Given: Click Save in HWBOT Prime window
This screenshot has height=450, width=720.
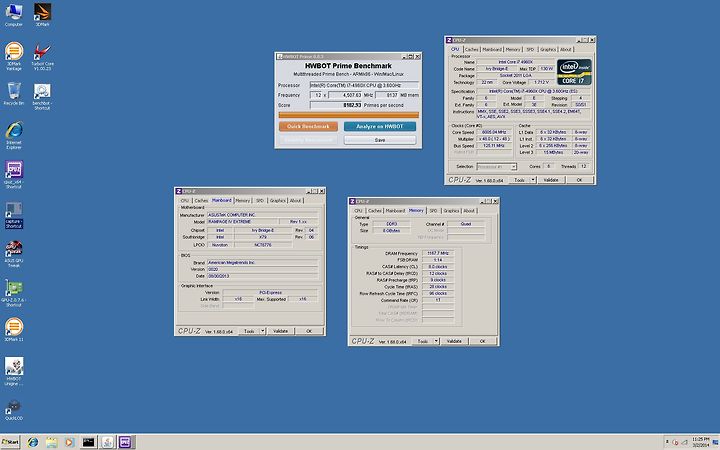Looking at the screenshot, I should coord(380,140).
